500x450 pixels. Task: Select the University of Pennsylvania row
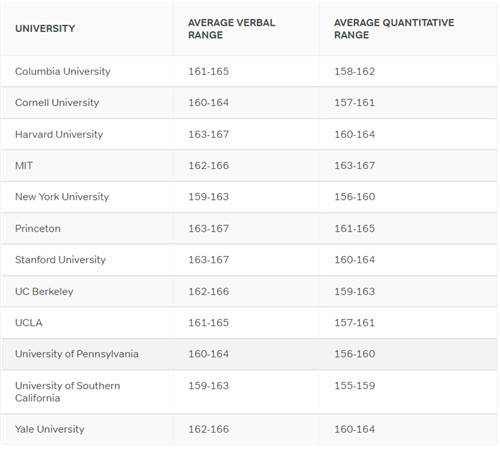click(x=249, y=354)
